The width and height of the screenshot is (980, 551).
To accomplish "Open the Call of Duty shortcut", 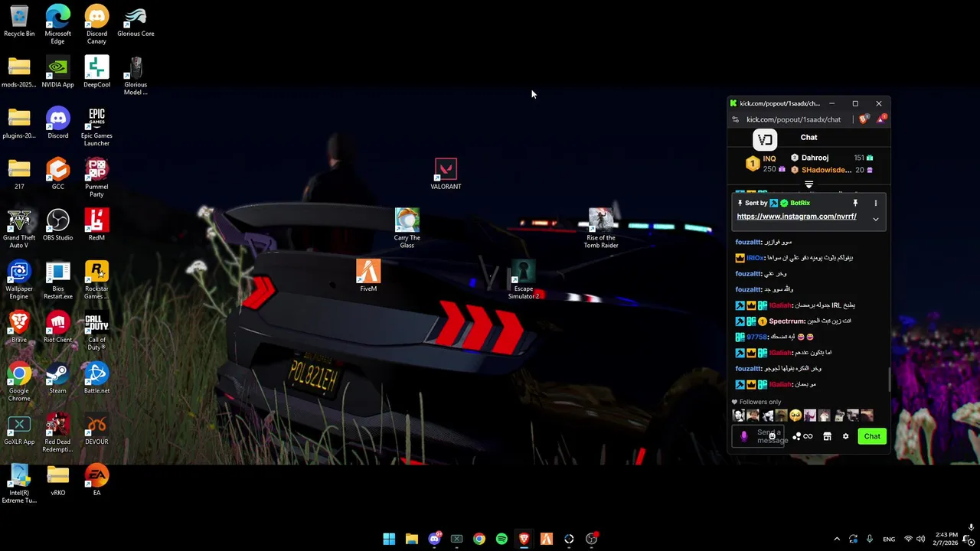I will click(96, 331).
